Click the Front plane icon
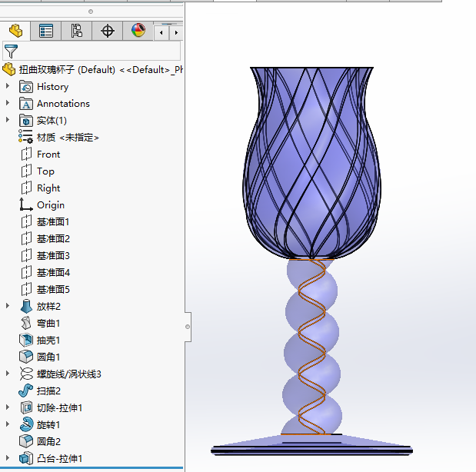Image resolution: width=476 pixels, height=472 pixels. (26, 154)
